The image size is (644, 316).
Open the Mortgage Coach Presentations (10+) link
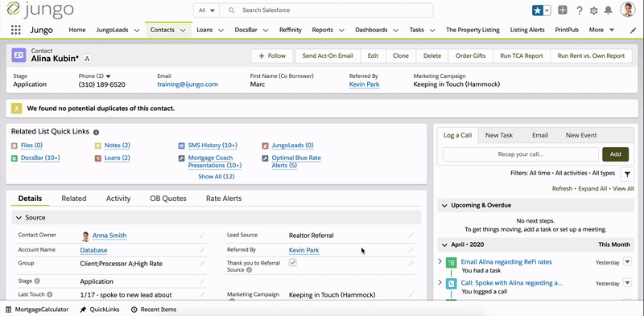click(215, 162)
